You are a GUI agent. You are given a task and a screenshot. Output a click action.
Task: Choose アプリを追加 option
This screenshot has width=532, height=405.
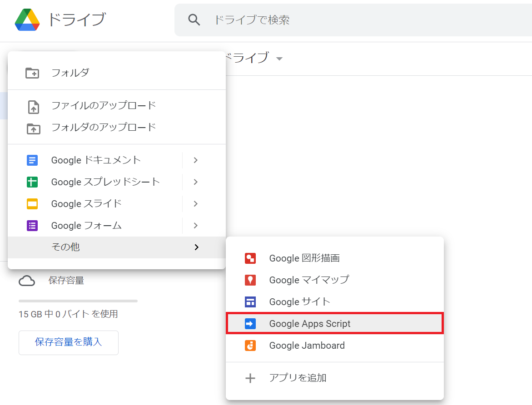pos(335,378)
